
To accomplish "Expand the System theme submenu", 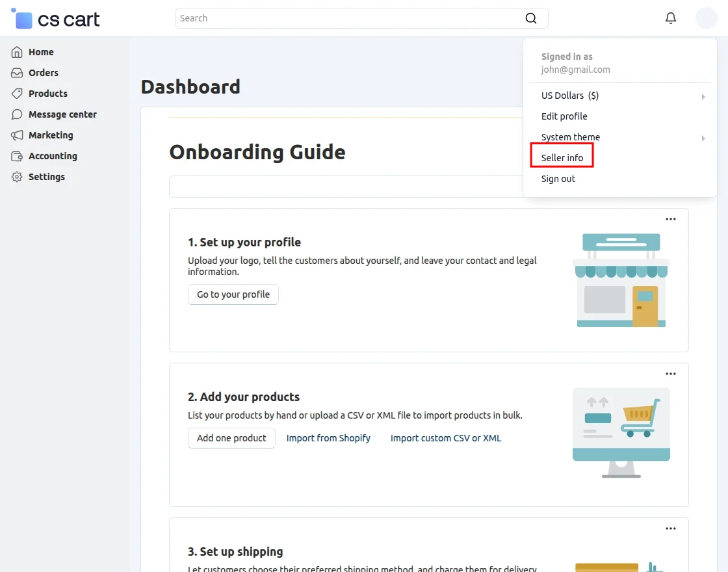I will (703, 138).
